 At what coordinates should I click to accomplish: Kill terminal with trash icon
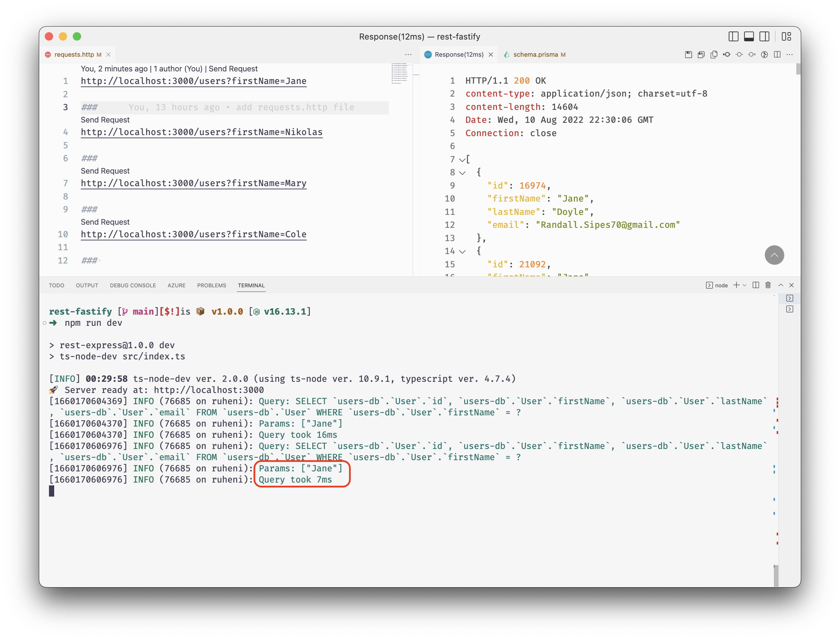(768, 285)
